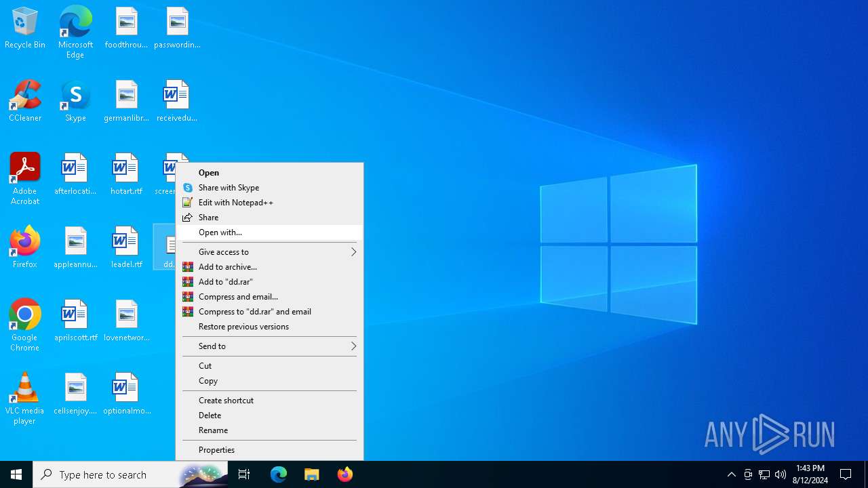
Task: Select the cellsenjoy... image file
Action: pos(75,394)
